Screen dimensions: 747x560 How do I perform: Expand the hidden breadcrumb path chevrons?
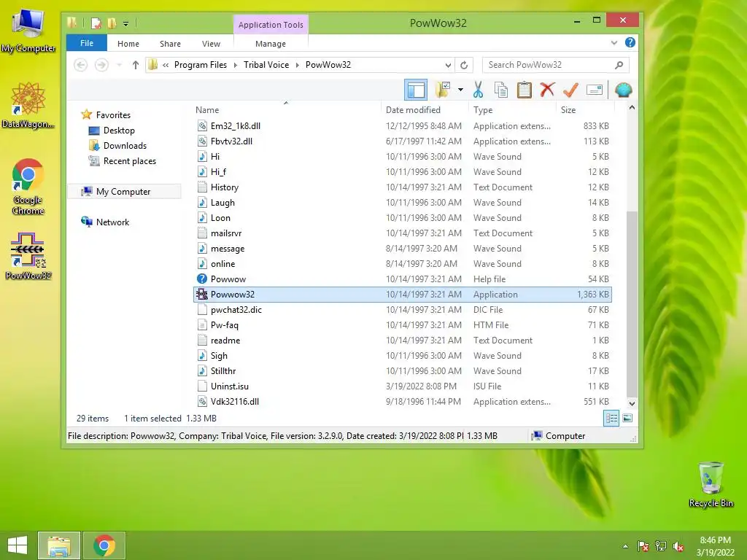pyautogui.click(x=166, y=65)
